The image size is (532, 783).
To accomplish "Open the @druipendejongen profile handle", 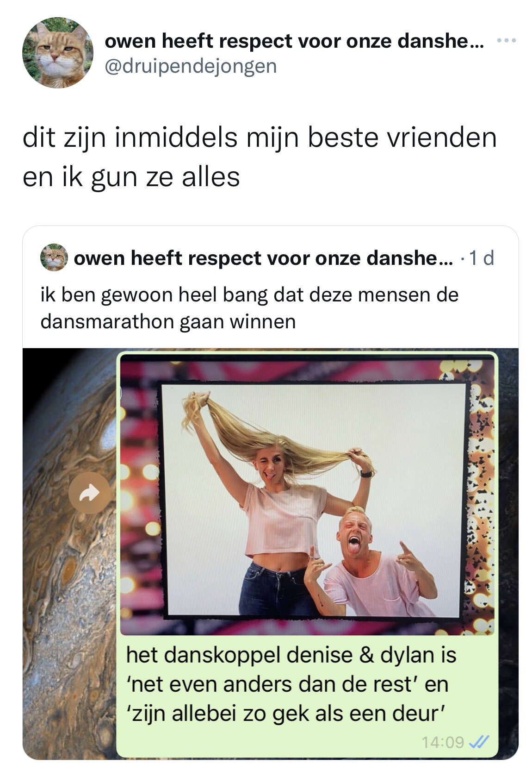I will point(191,66).
